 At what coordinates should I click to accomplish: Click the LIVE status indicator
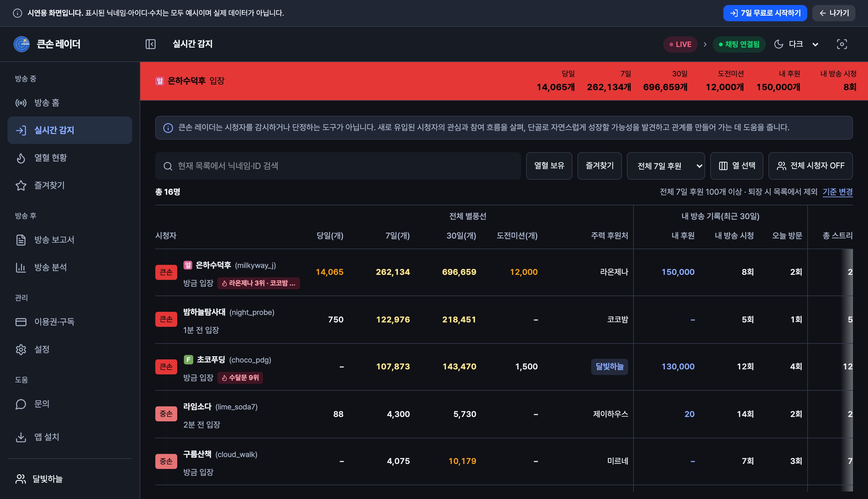[x=680, y=44]
